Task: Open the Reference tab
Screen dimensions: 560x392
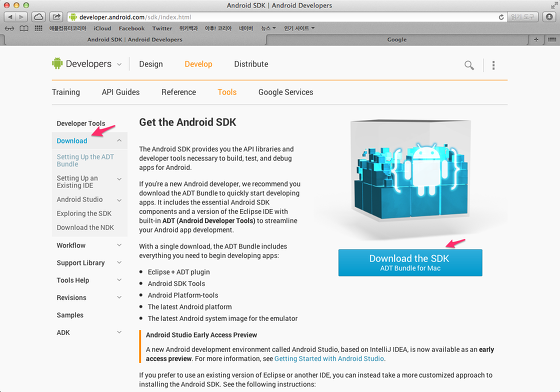Action: (179, 92)
